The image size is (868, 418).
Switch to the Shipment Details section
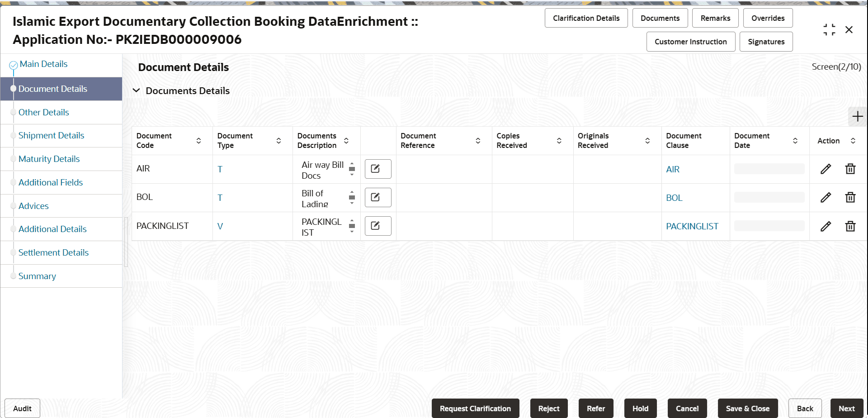click(51, 135)
